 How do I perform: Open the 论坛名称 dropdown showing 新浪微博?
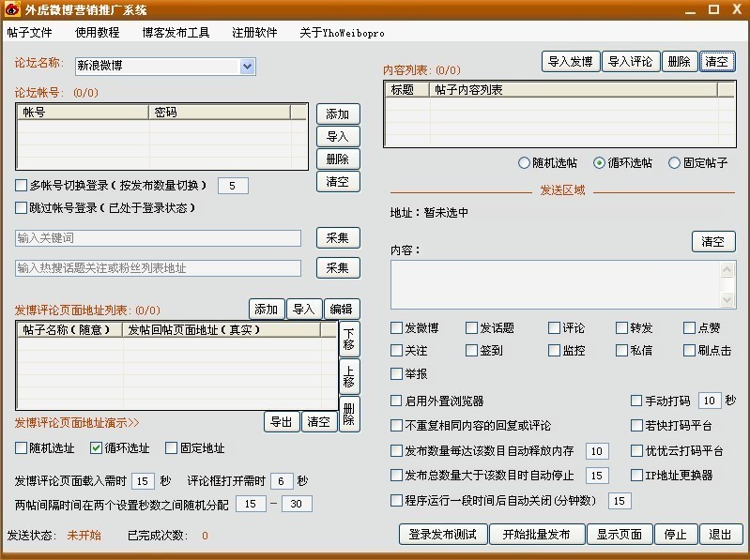(x=248, y=67)
